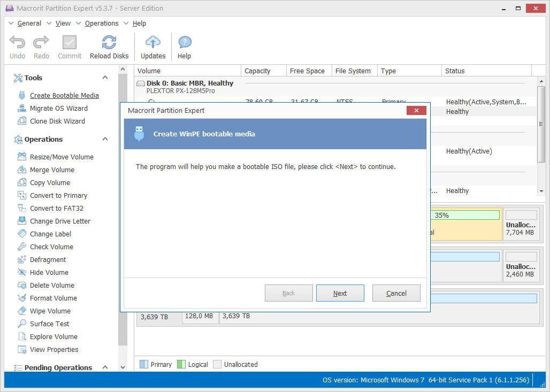Select the 7,704 MB unallocated block
550x392 pixels.
[x=521, y=225]
